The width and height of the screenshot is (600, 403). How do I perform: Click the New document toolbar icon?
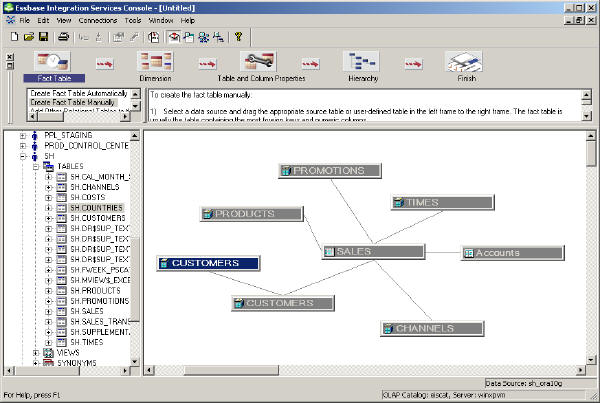pyautogui.click(x=15, y=37)
